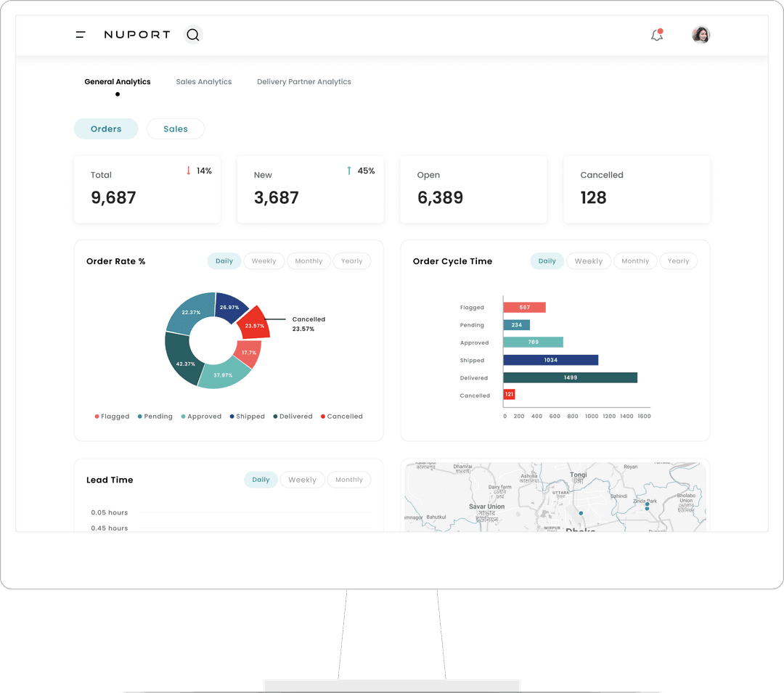Viewport: 784px width, 693px height.
Task: Switch Lead Time to Weekly
Action: tap(302, 480)
